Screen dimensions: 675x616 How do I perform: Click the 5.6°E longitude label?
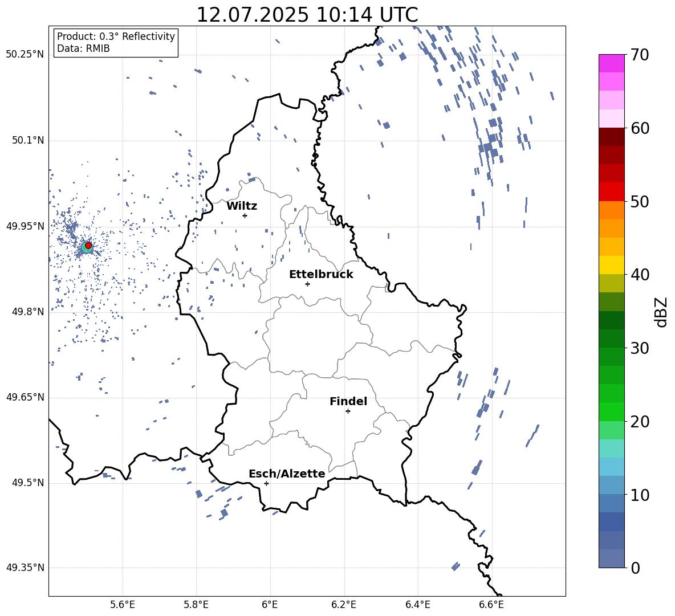pos(123,605)
